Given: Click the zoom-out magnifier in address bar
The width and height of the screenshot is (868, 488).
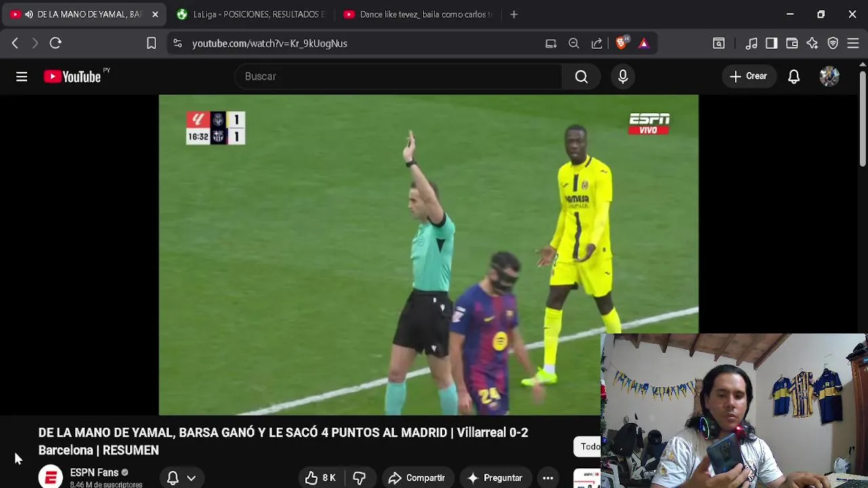Looking at the screenshot, I should click(x=574, y=43).
